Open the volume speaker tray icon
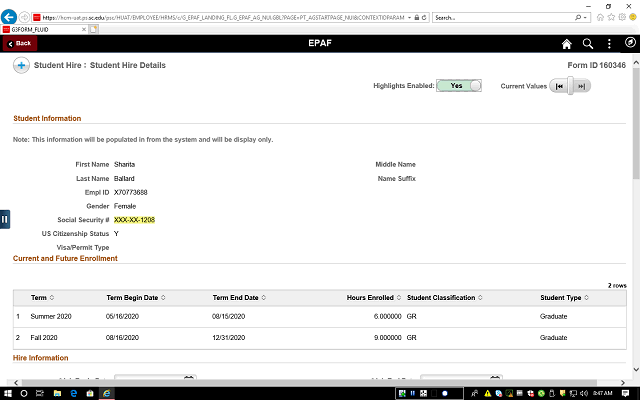The image size is (640, 400). pyautogui.click(x=584, y=393)
